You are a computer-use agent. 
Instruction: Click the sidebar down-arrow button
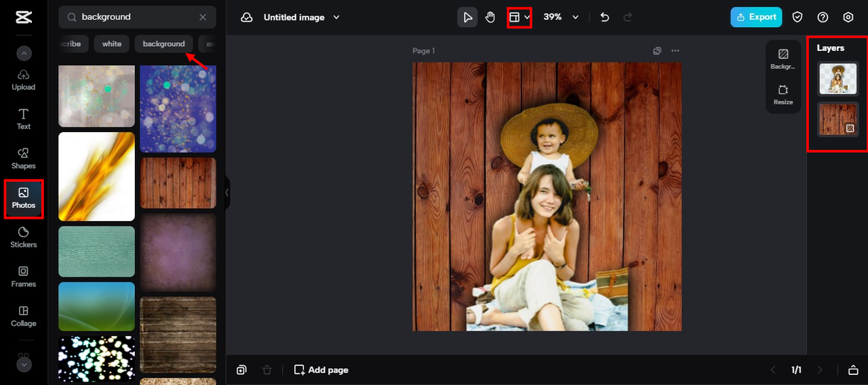point(24,365)
